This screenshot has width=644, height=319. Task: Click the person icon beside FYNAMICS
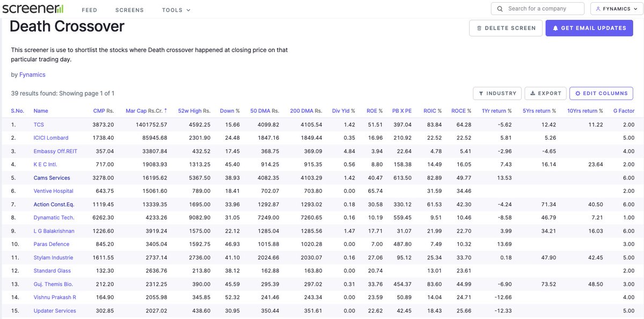(598, 9)
